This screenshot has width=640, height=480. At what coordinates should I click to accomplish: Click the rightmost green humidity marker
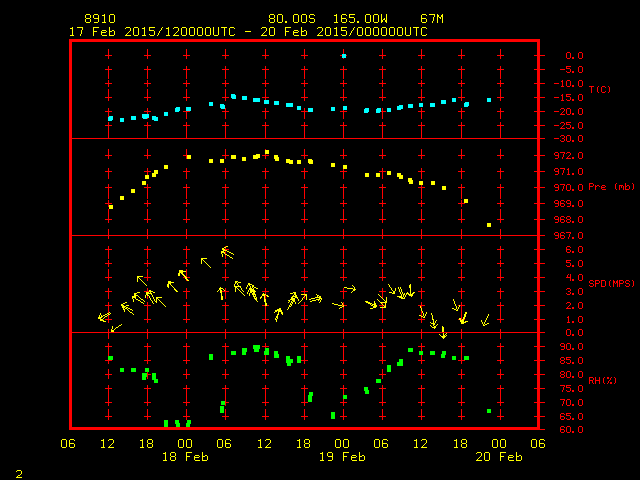pos(489,411)
